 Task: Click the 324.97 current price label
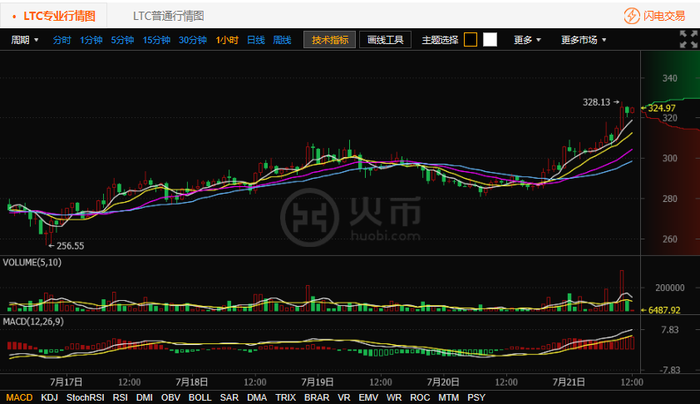click(x=662, y=108)
